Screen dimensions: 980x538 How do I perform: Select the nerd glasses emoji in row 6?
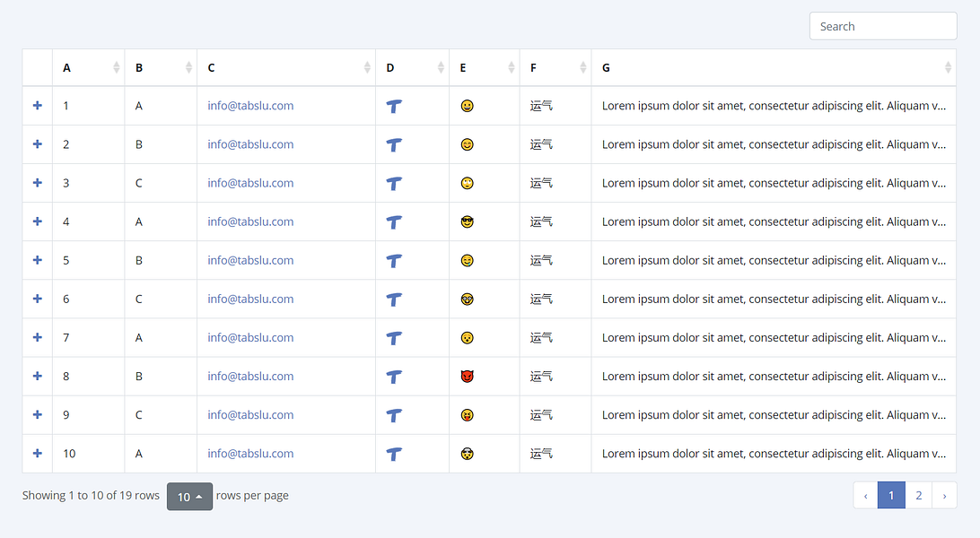pos(467,299)
